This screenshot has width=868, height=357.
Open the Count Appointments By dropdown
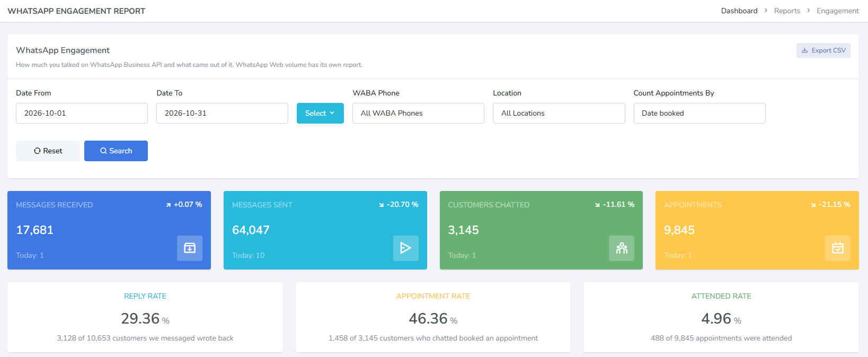[699, 113]
